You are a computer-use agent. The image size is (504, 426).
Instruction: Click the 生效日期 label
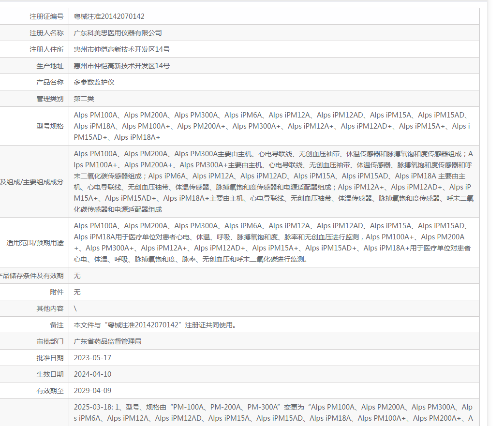pos(50,374)
